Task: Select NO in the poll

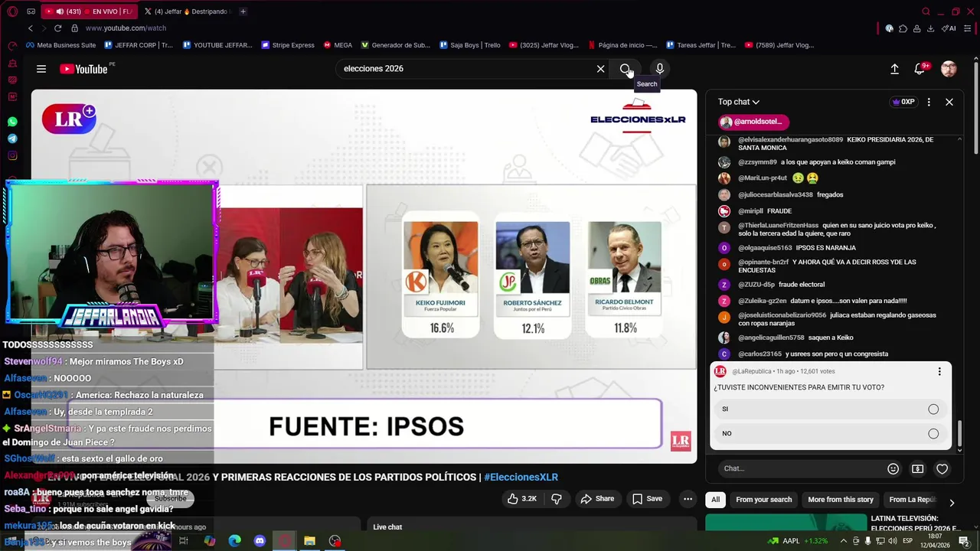Action: [x=831, y=434]
